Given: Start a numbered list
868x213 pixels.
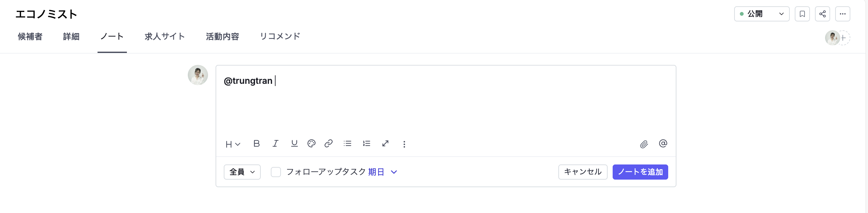Looking at the screenshot, I should point(366,144).
